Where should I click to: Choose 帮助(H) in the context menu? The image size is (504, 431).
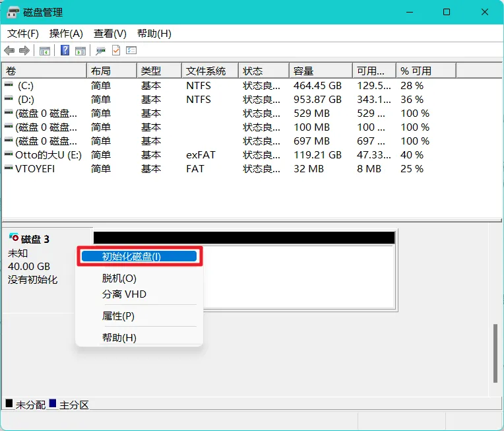pos(119,338)
